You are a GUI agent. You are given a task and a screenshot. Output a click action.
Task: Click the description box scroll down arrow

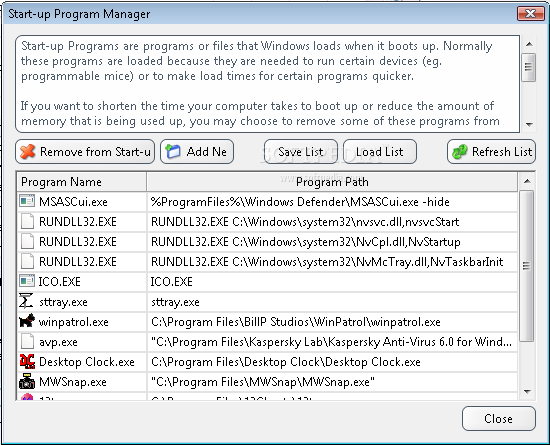point(529,124)
